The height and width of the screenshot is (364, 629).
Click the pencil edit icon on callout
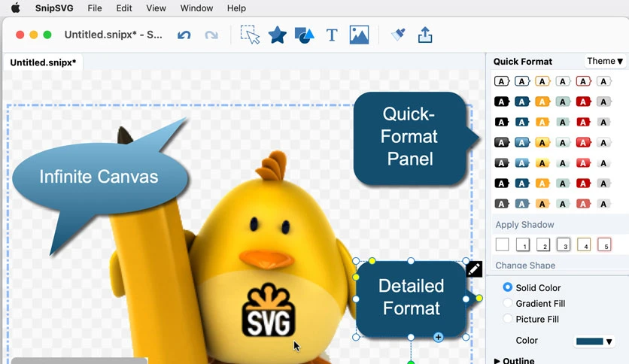point(474,269)
